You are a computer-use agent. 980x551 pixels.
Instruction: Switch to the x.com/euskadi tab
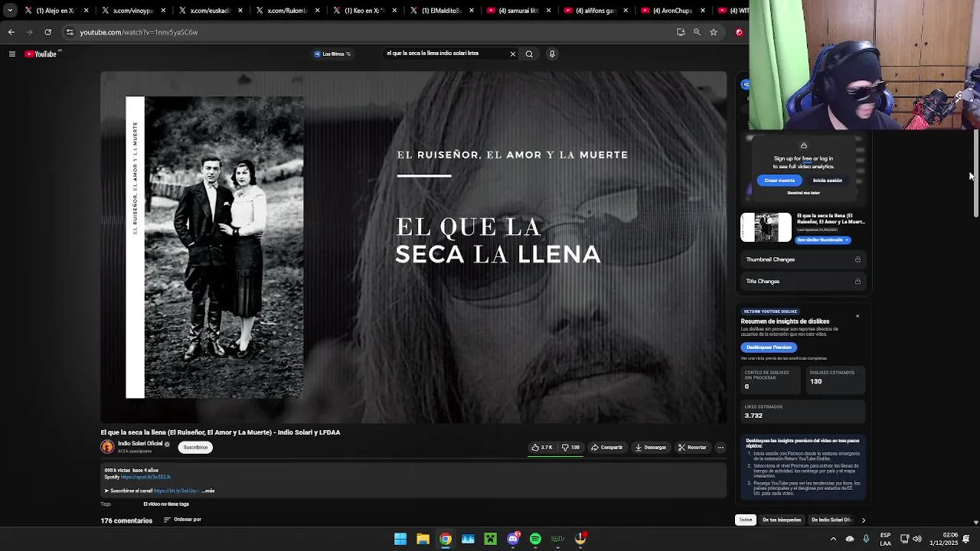210,11
